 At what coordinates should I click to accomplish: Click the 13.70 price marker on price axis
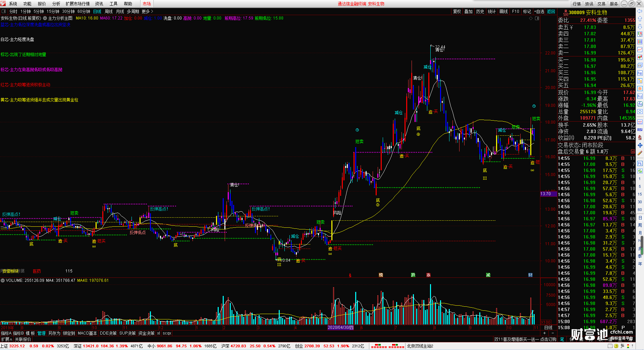[x=548, y=194]
